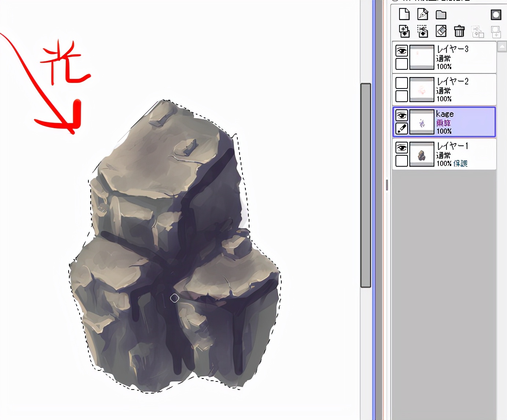
Task: Select the レイヤー3 layer name
Action: [x=452, y=49]
